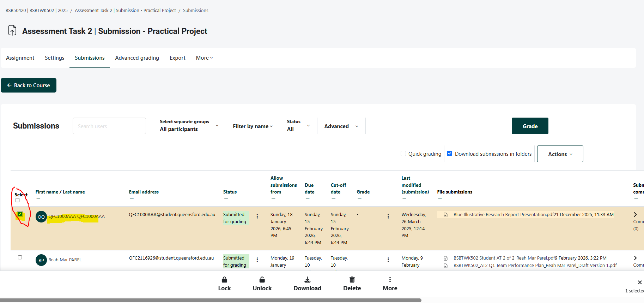Click the Delete trash icon
644x303 pixels.
pyautogui.click(x=352, y=280)
